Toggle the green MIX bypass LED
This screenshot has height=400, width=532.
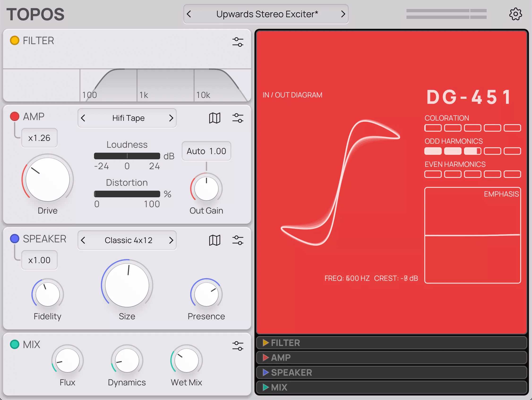pos(15,344)
